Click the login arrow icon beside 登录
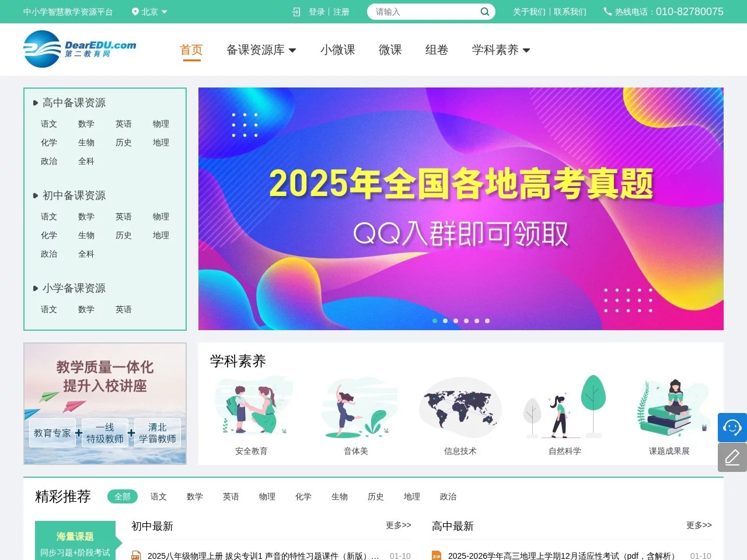Viewport: 747px width, 560px height. coord(296,12)
